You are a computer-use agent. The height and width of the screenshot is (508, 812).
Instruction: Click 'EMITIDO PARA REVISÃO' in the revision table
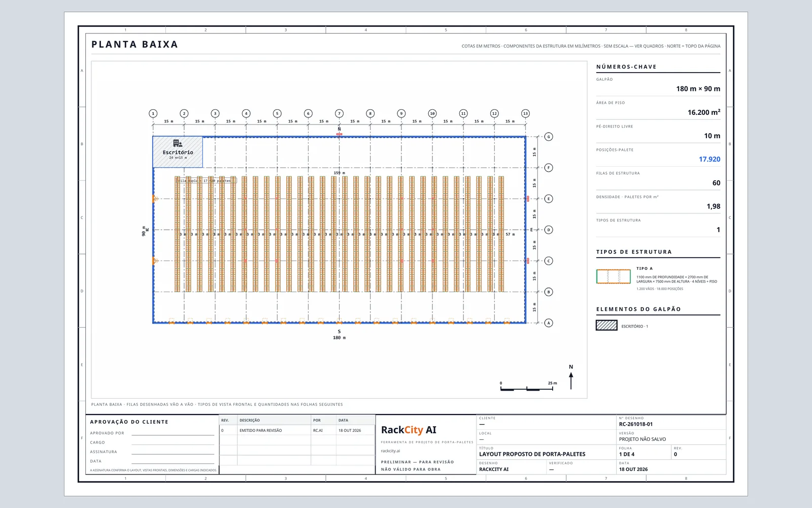261,430
